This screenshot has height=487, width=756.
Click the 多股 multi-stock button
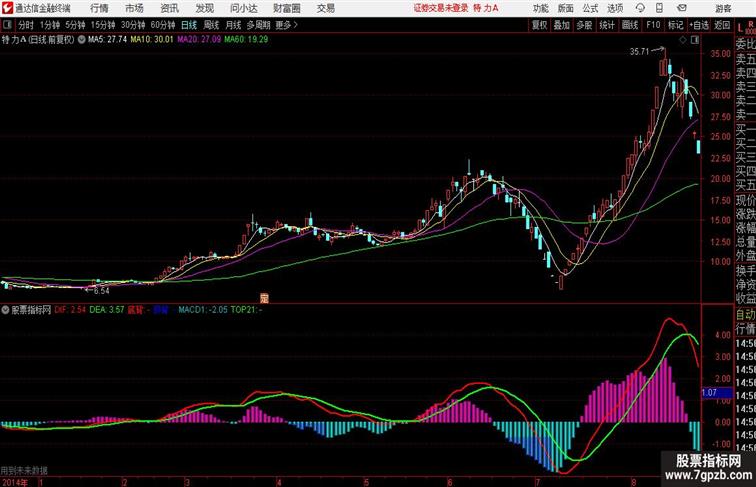[x=584, y=25]
